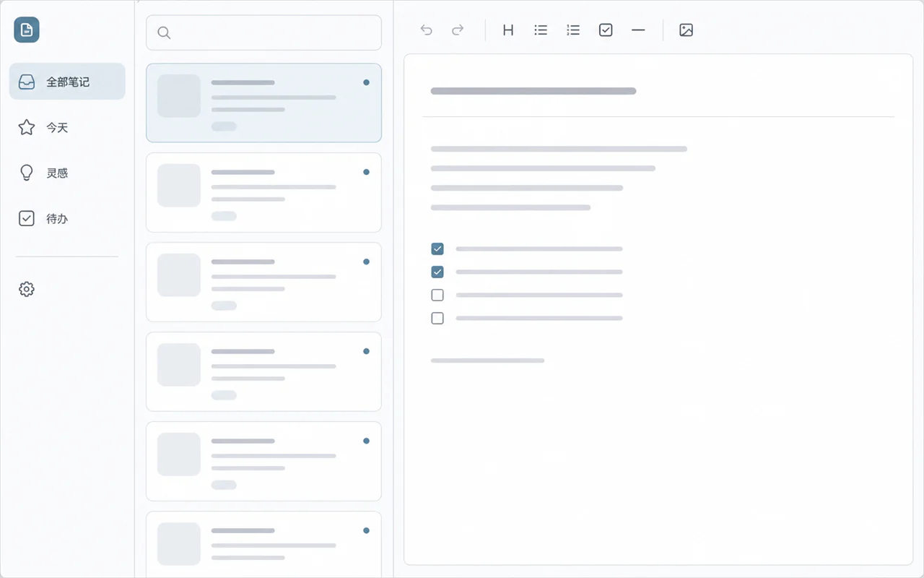Image resolution: width=924 pixels, height=578 pixels.
Task: Uncheck the first checked checklist item
Action: (437, 249)
